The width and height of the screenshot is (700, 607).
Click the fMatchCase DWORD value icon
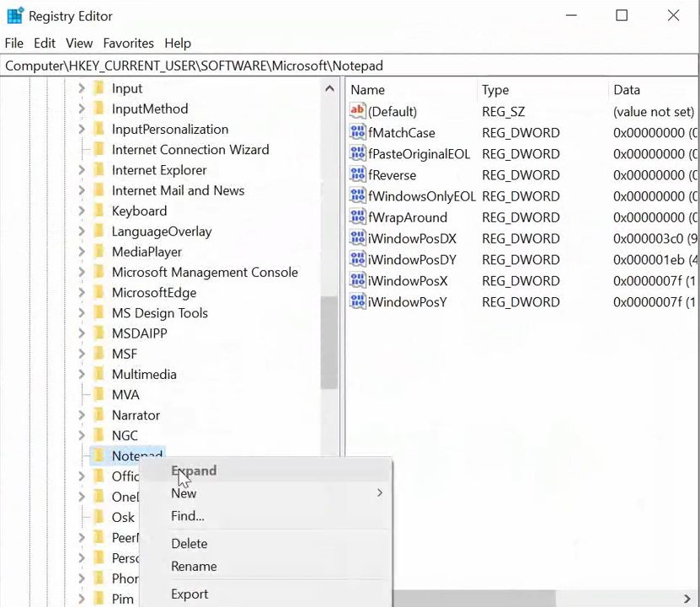tap(357, 133)
